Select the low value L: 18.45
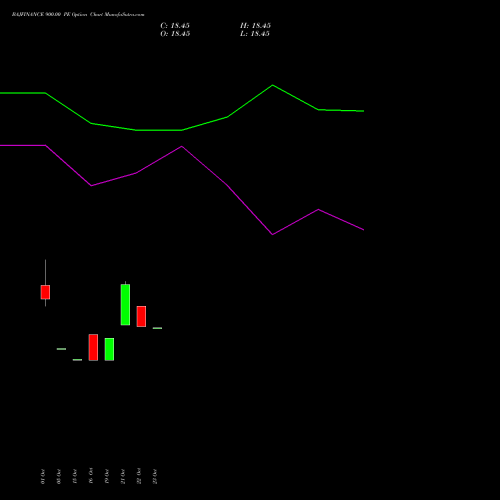The image size is (500, 500). [x=255, y=34]
